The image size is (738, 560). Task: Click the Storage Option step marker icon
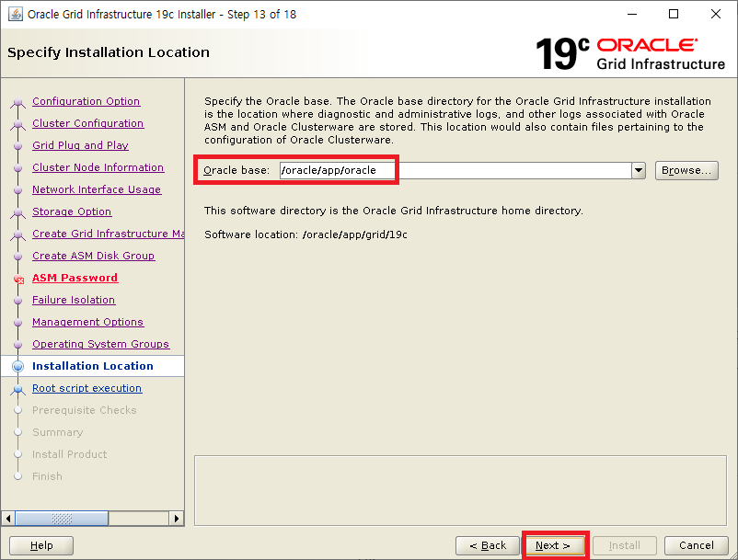pos(17,212)
